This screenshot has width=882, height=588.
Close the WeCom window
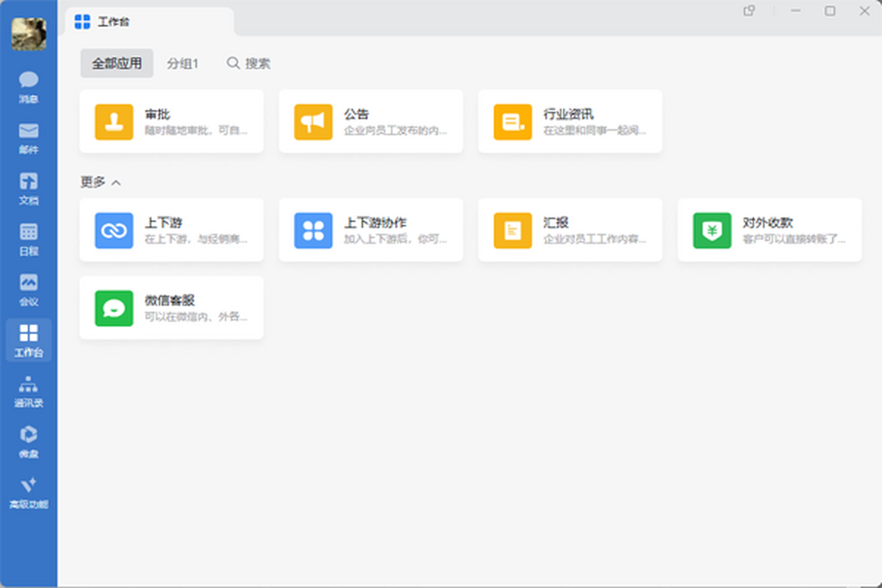click(x=864, y=11)
